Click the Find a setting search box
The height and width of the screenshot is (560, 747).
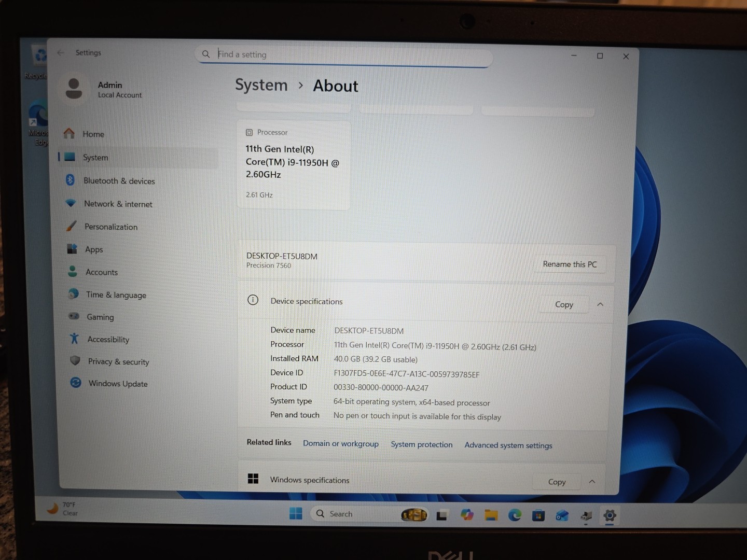343,55
